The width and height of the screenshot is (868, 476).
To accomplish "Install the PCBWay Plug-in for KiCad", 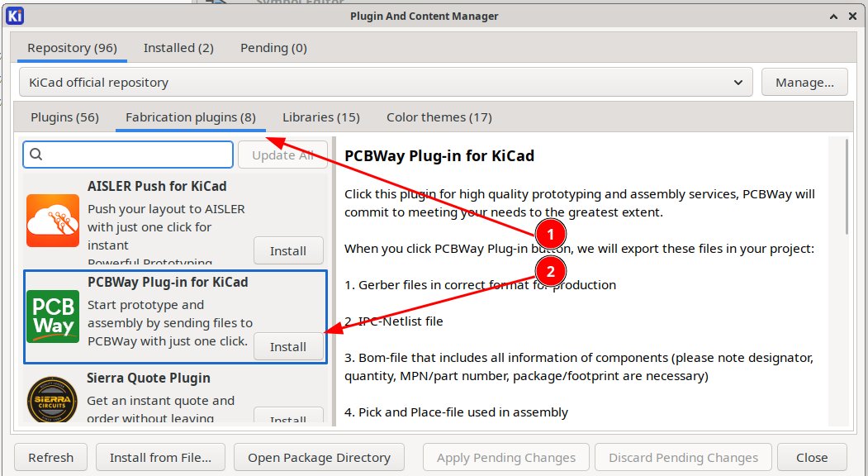I will [288, 346].
